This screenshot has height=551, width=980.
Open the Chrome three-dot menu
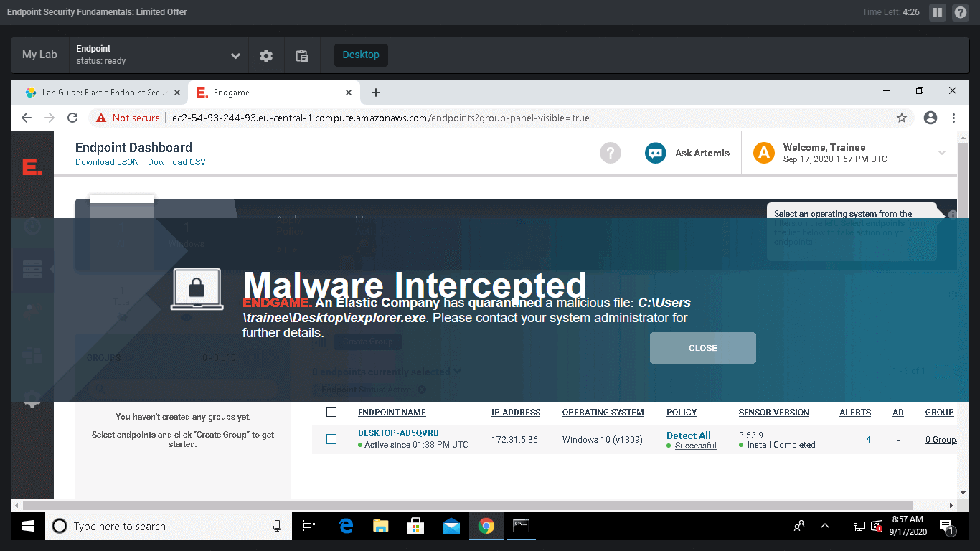[953, 118]
